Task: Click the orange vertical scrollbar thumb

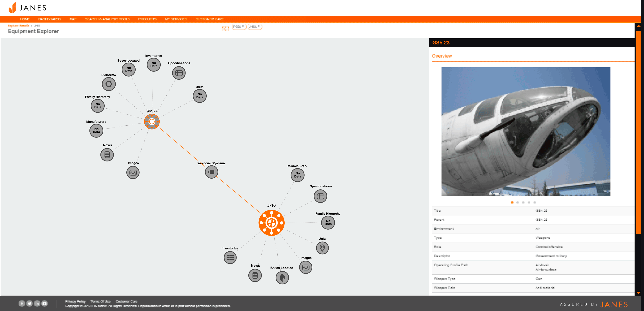Action: click(x=639, y=133)
